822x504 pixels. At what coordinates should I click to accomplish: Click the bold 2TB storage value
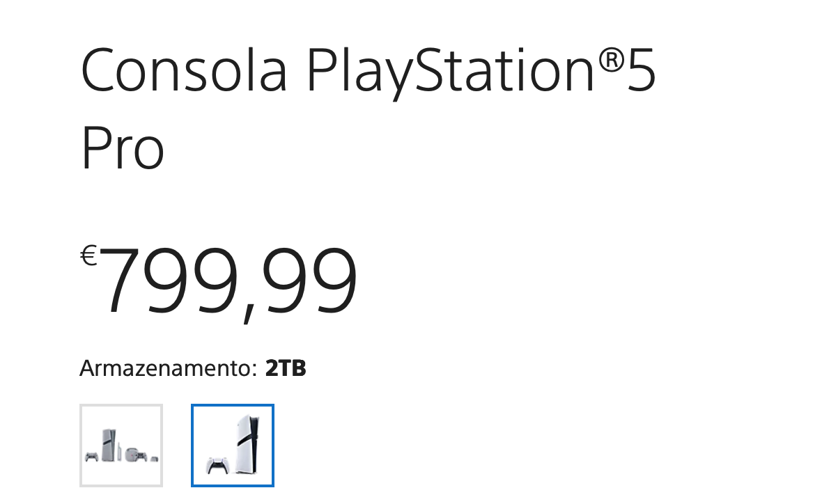286,368
